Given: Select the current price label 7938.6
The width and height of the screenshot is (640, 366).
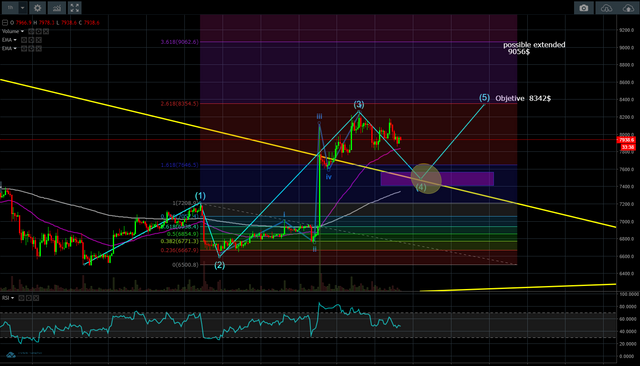Looking at the screenshot, I should point(627,140).
